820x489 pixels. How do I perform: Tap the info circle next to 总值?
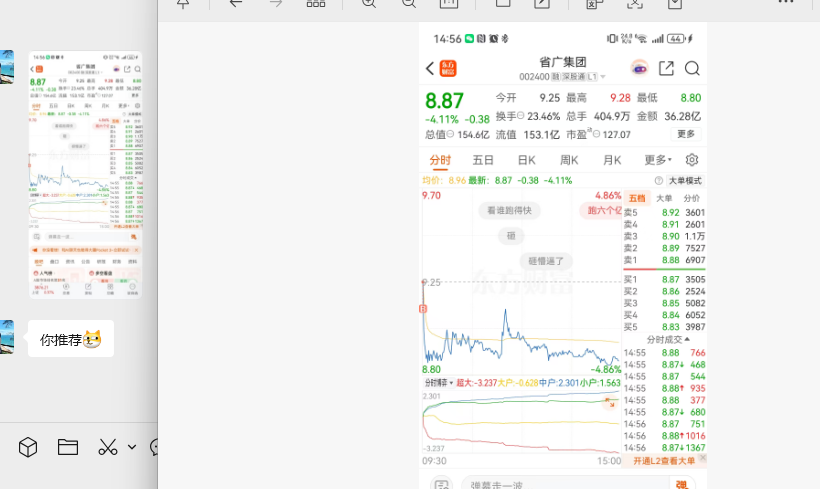pos(450,134)
